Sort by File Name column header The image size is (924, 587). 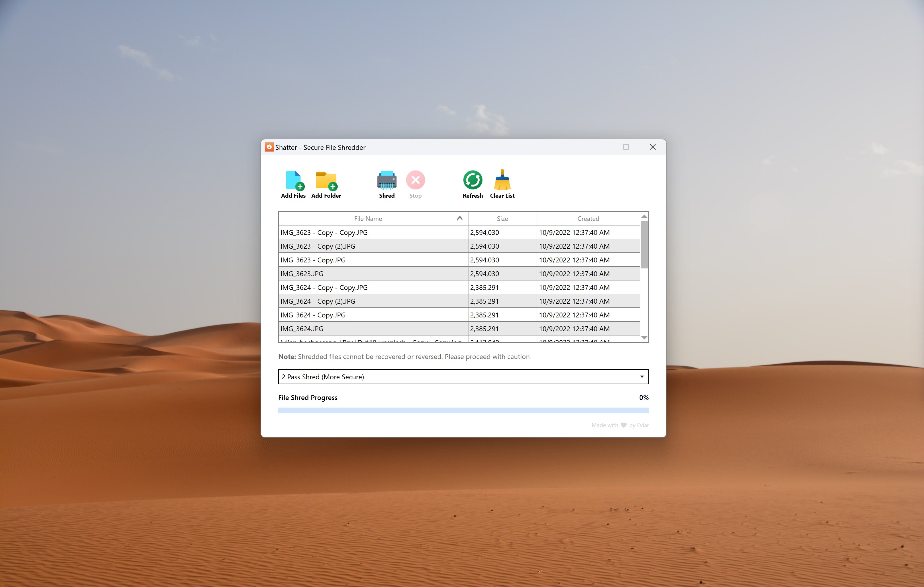pos(368,219)
